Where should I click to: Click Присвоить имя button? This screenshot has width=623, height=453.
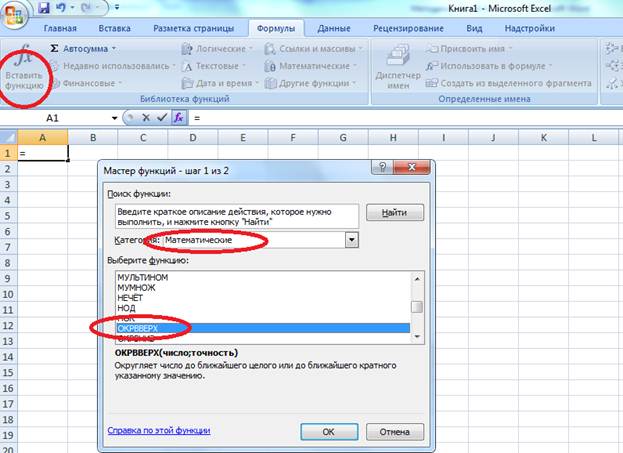click(469, 48)
